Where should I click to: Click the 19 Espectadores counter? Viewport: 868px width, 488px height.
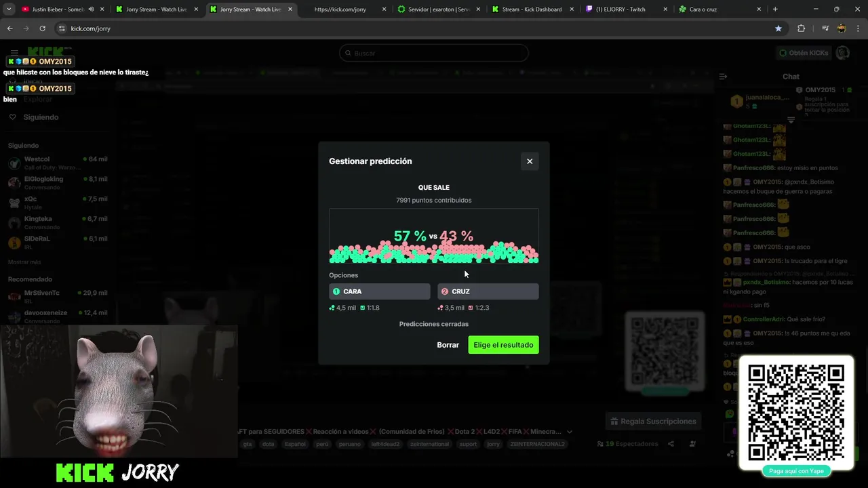tap(627, 444)
